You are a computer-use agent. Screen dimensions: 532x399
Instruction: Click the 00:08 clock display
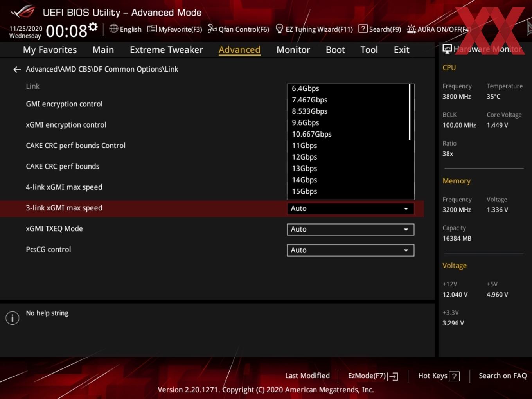point(66,31)
